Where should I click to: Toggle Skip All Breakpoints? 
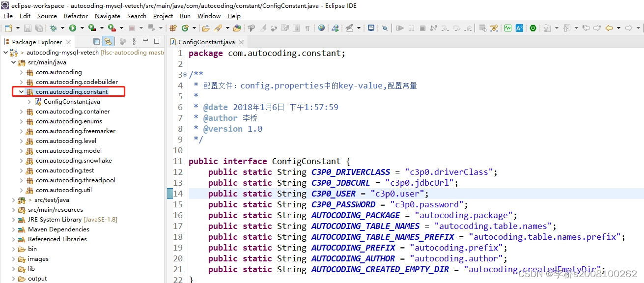coord(385,28)
